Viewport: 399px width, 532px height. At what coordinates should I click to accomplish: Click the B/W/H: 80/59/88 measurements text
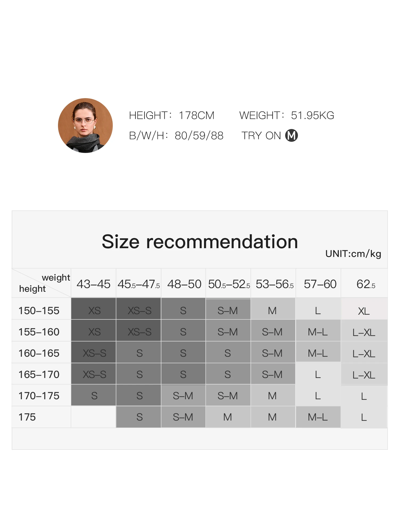(176, 136)
